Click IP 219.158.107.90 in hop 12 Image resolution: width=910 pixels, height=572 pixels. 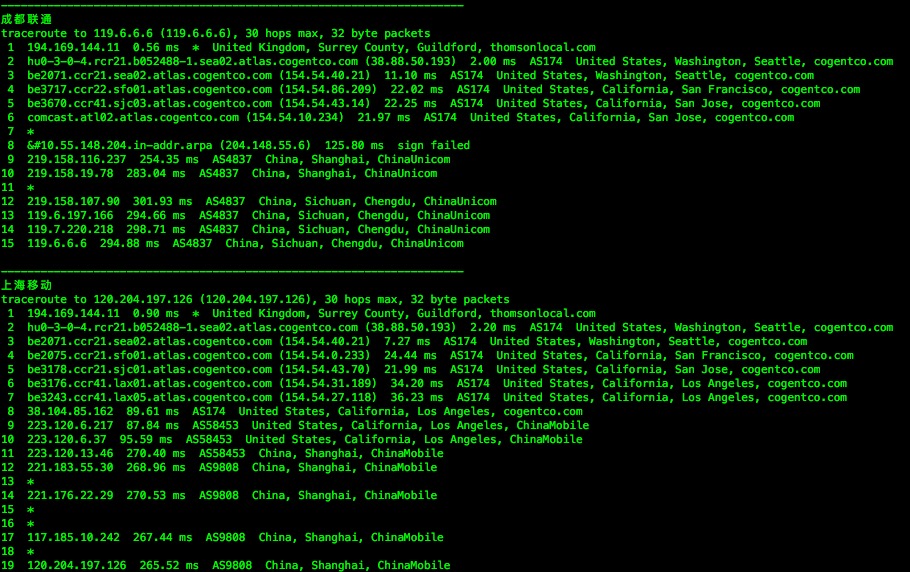pyautogui.click(x=73, y=201)
